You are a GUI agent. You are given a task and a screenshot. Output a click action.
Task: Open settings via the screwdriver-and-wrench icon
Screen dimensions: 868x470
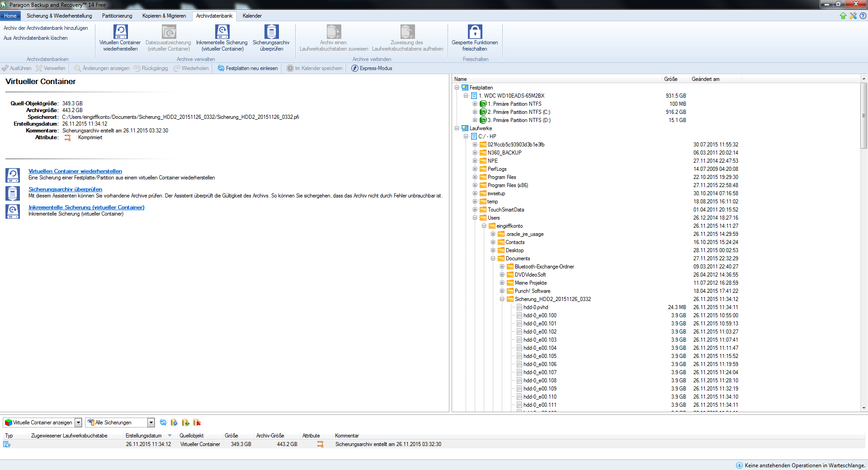(x=853, y=16)
